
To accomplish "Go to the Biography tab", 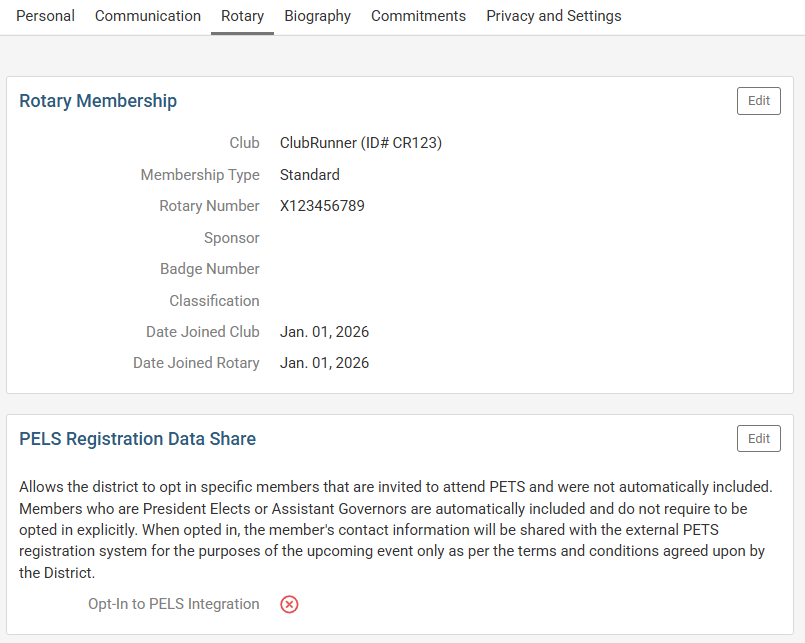I will tap(317, 16).
